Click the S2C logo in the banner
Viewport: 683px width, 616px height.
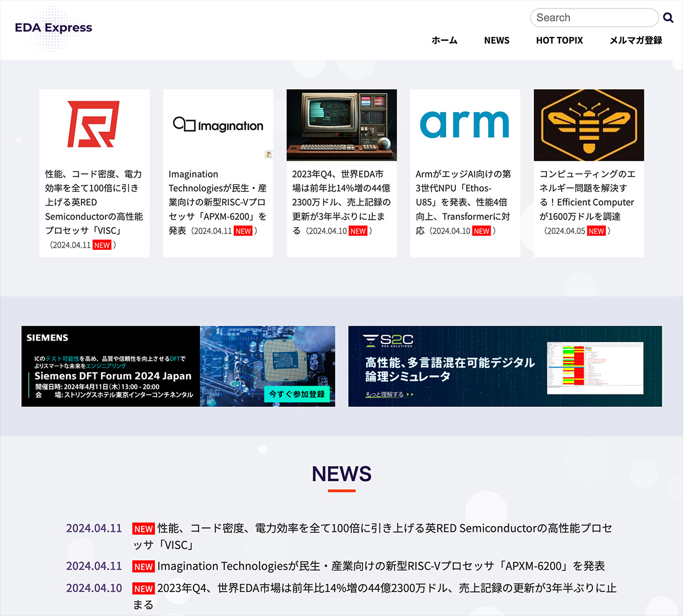390,339
